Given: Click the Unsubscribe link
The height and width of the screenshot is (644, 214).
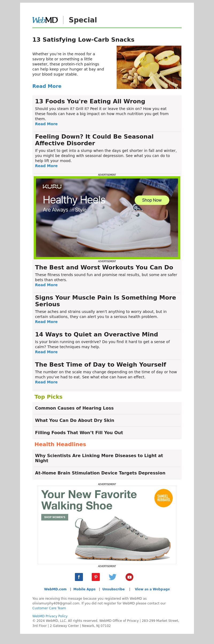Looking at the screenshot, I should 113,589.
